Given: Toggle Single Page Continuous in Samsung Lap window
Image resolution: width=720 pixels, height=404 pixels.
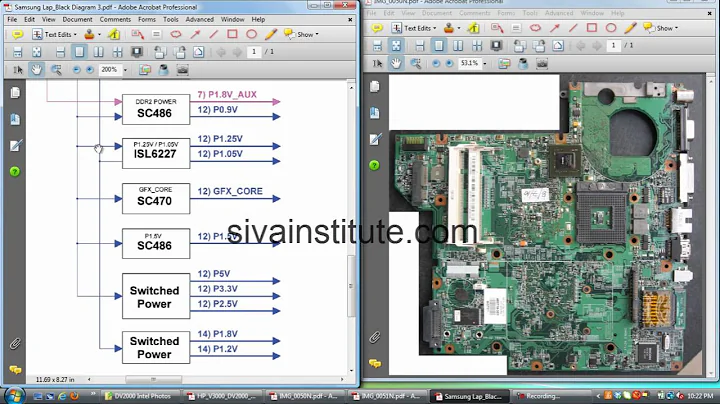Looking at the screenshot, I should click(60, 52).
